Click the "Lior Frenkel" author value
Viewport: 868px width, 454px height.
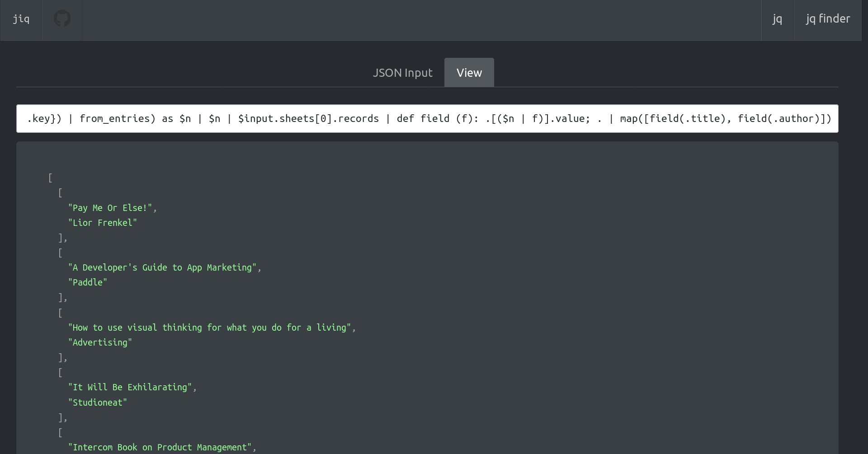point(103,223)
